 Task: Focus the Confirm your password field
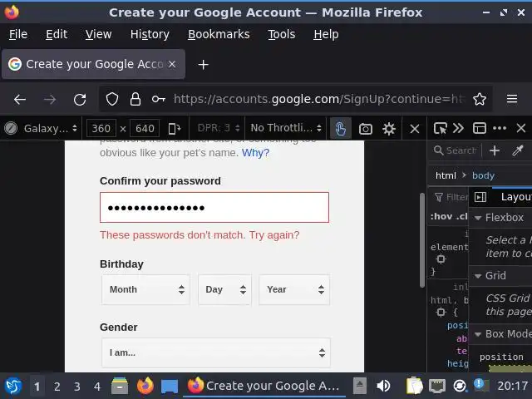(x=214, y=208)
